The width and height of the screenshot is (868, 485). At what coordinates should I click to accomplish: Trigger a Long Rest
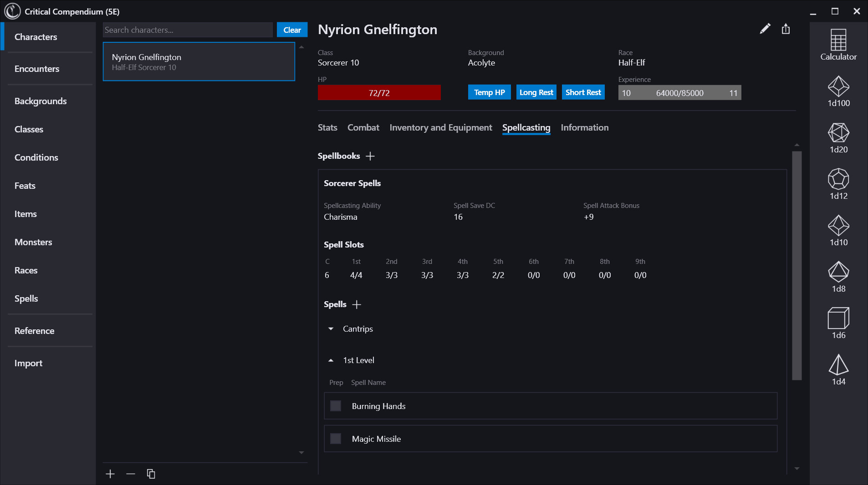536,92
